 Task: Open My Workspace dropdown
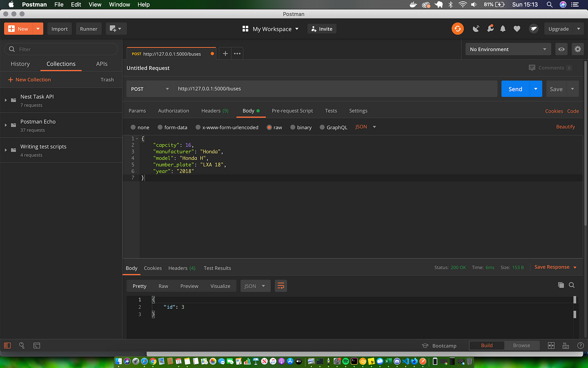click(270, 29)
